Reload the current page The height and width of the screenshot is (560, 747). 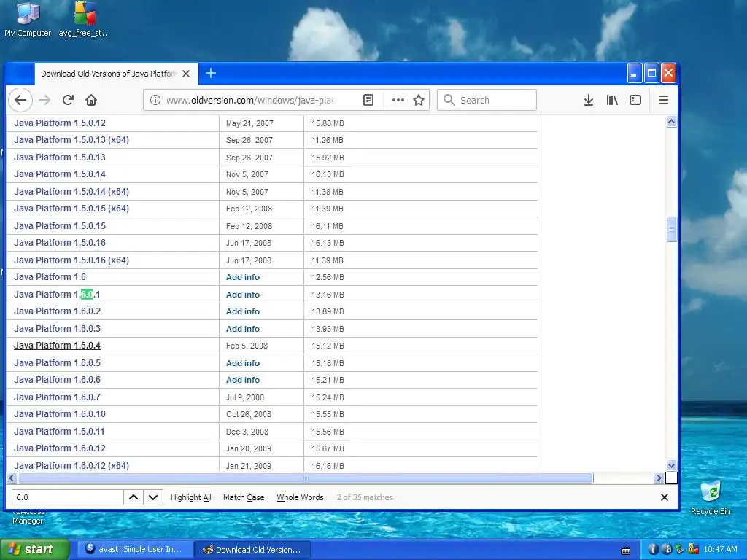(x=68, y=100)
